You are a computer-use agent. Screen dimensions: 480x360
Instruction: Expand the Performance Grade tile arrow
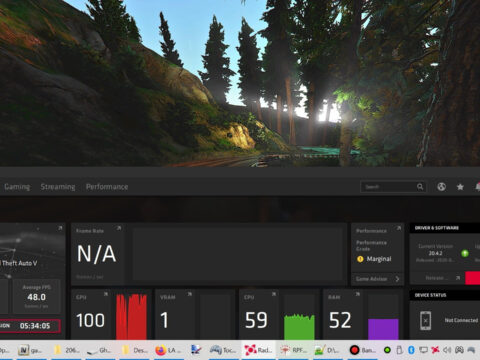(399, 228)
